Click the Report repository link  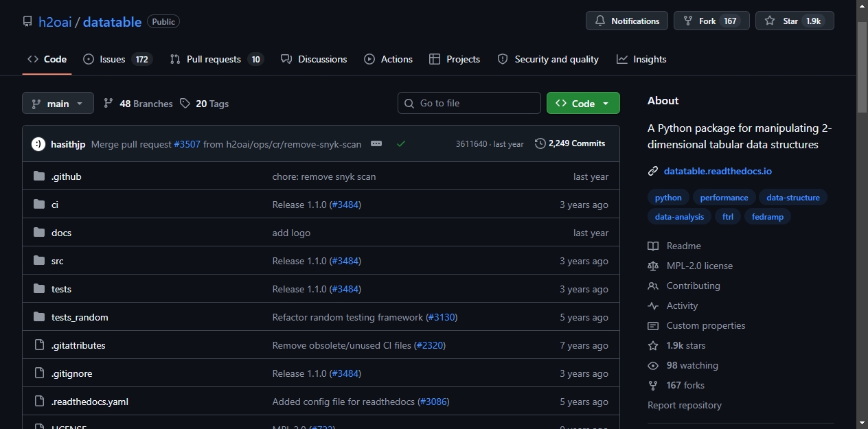pos(685,405)
